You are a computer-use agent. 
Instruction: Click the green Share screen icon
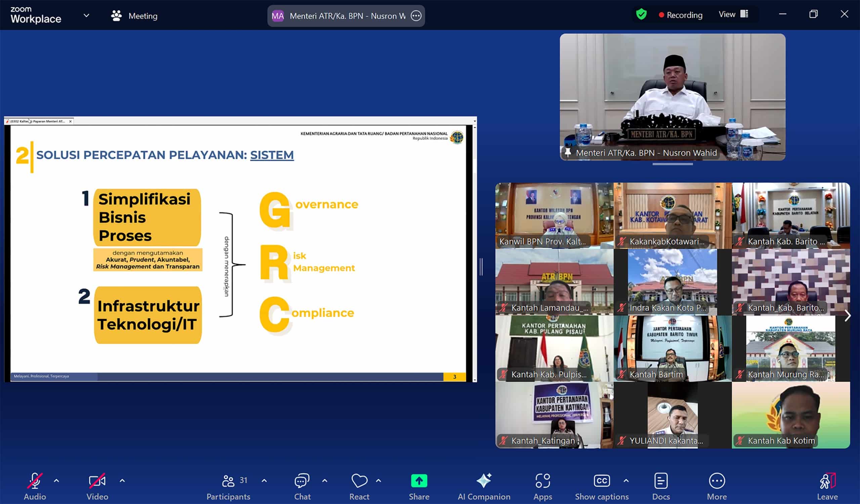click(419, 481)
